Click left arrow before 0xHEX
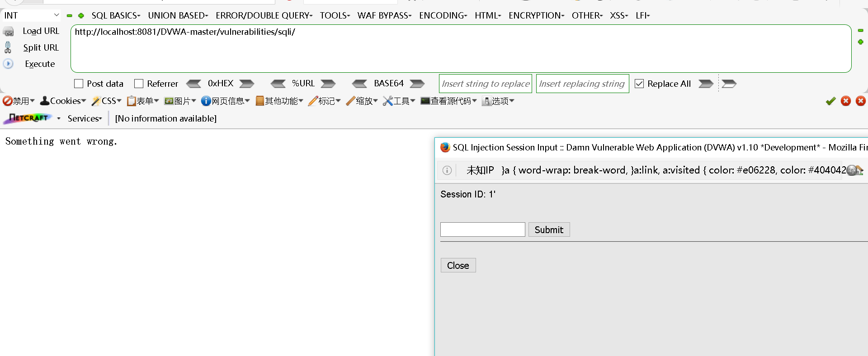The width and height of the screenshot is (868, 356). coord(193,84)
